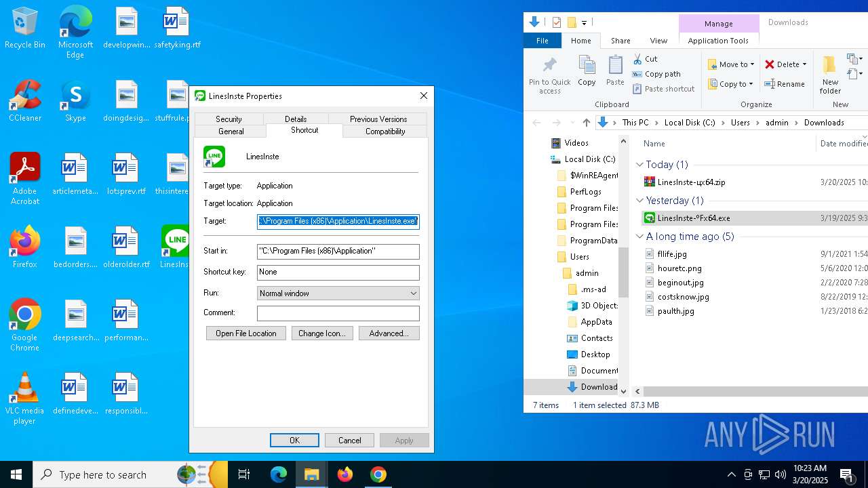Click the Start in input field

[x=338, y=251]
